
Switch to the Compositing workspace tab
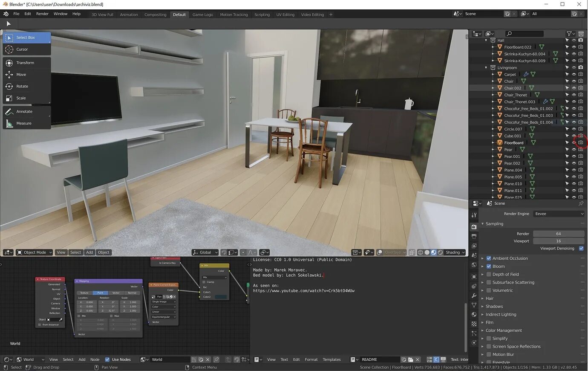pos(155,14)
